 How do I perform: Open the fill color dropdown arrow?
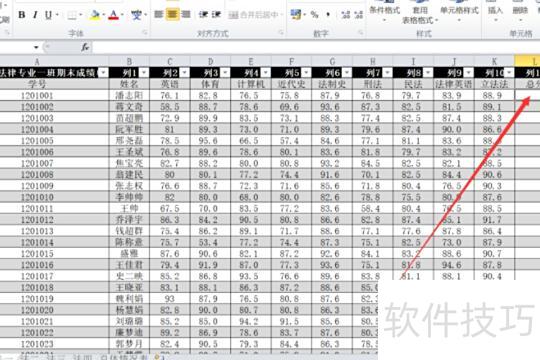pyautogui.click(x=103, y=15)
